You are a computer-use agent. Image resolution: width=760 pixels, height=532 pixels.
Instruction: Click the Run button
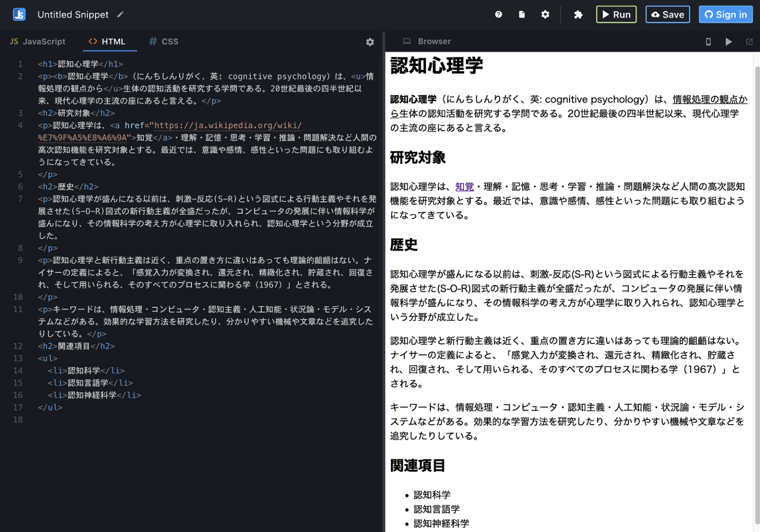coord(616,14)
